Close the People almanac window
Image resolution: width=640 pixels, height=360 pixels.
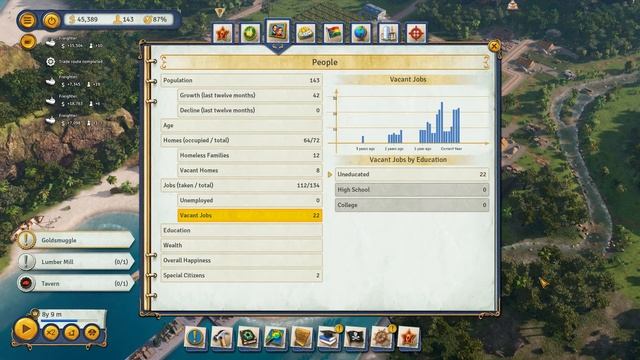click(494, 46)
